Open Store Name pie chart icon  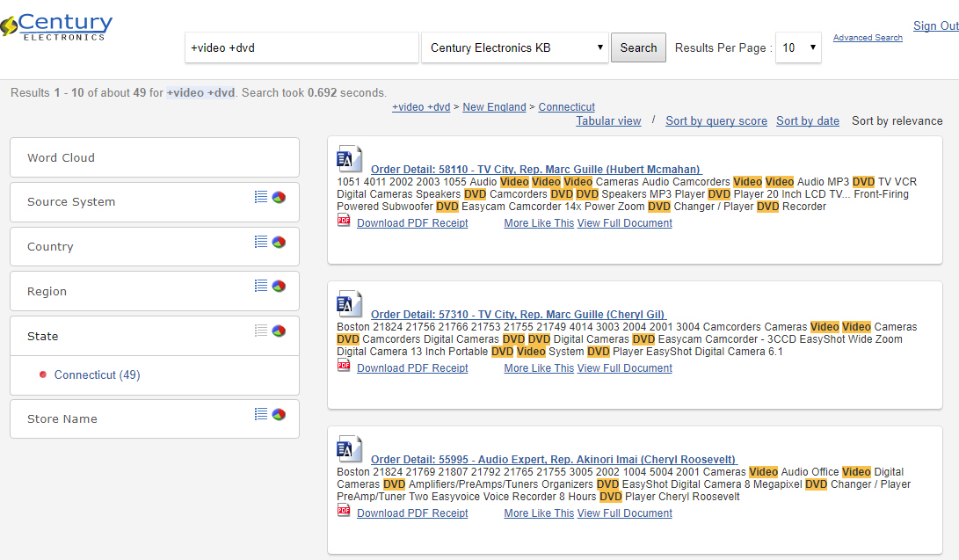click(279, 414)
